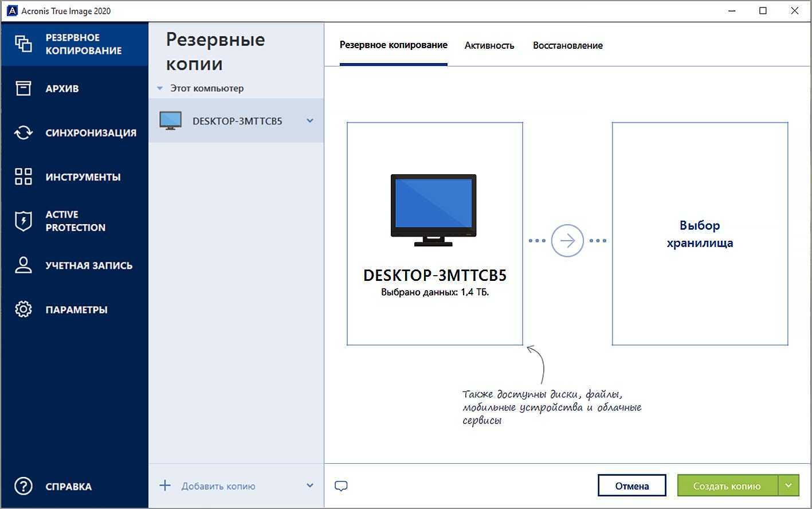Click the Инструменты menu label
This screenshot has height=509, width=812.
83,177
